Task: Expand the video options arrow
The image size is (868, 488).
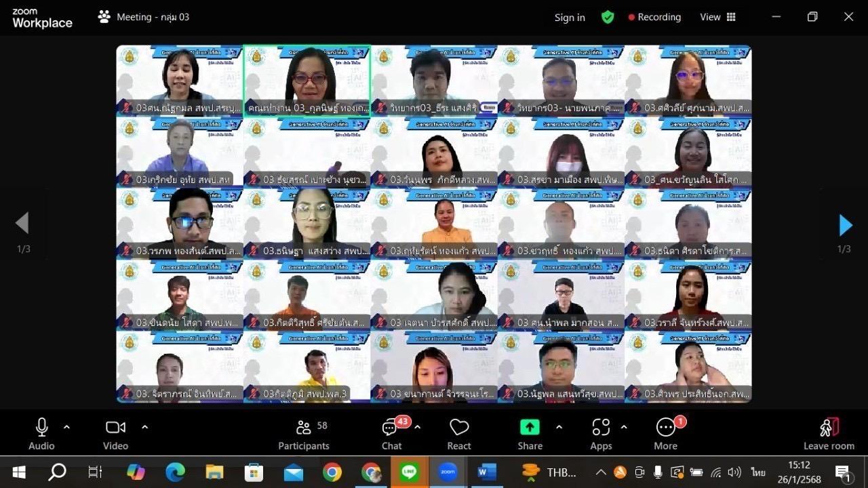Action: point(144,427)
